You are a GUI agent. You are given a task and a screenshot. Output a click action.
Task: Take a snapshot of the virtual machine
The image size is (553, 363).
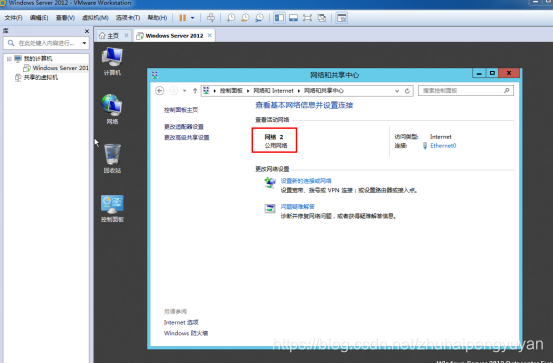pyautogui.click(x=231, y=17)
